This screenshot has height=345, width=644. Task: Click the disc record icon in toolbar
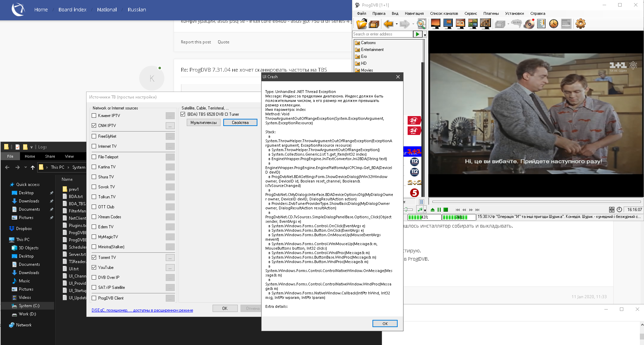(529, 24)
